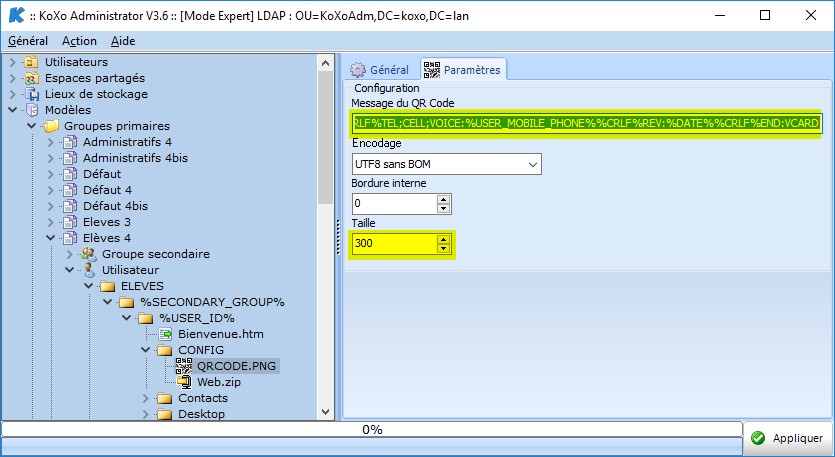
Task: Expand the Groupe secondaire node
Action: coord(70,254)
